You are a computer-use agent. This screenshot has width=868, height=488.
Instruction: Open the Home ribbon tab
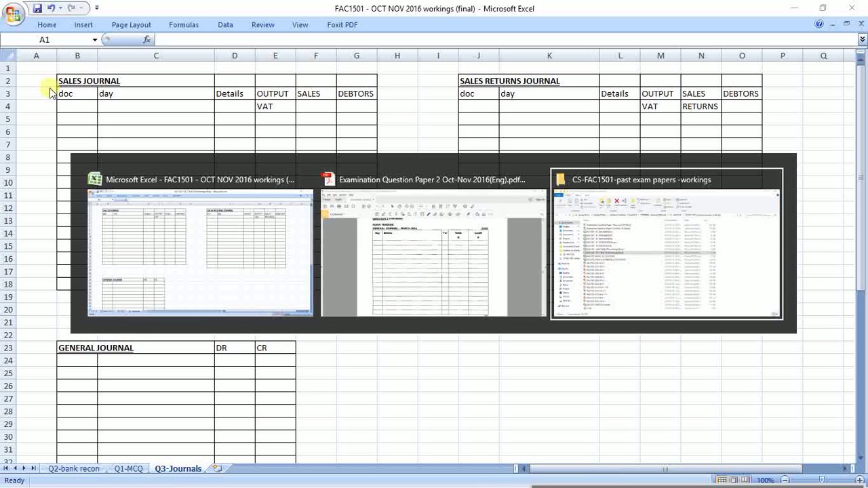pos(47,24)
